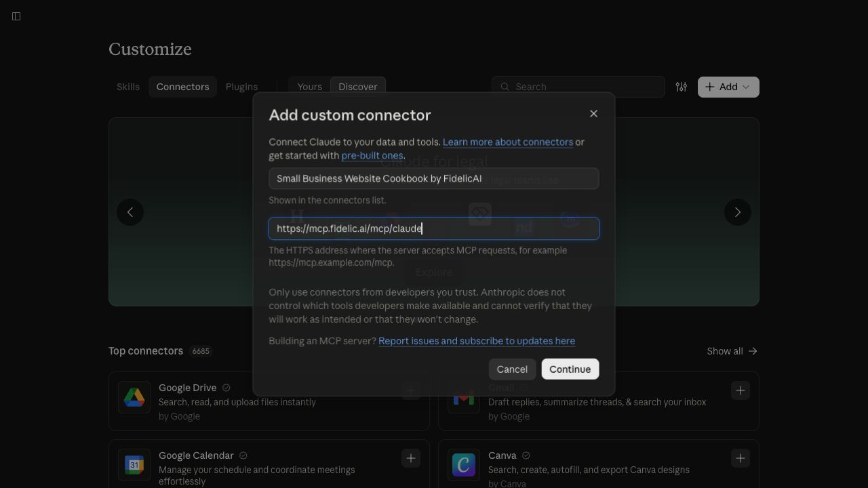This screenshot has width=868, height=488.
Task: Add the Gmail connector with plus
Action: click(741, 390)
